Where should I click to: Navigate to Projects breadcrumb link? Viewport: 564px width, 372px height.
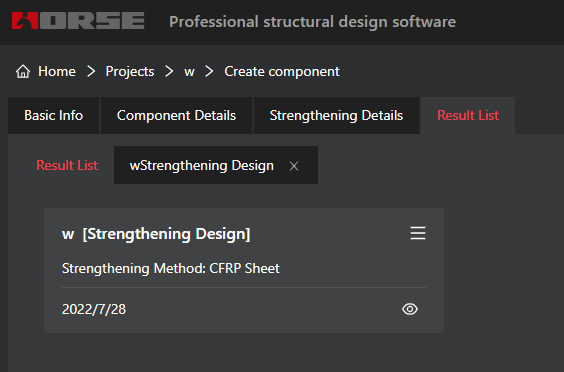coord(130,72)
